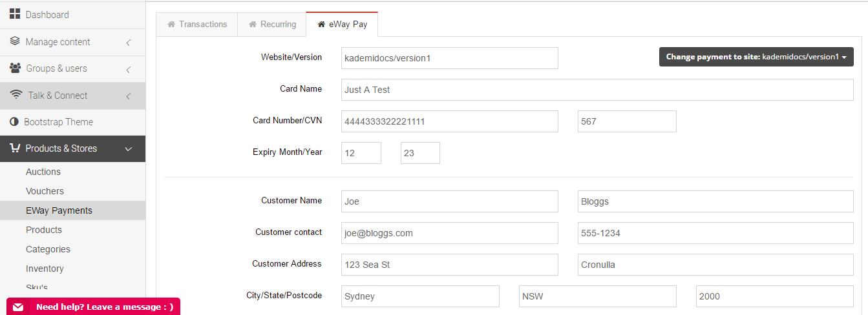Open the Change payment to site dropdown
Viewport: 868px width, 315px height.
tap(756, 57)
